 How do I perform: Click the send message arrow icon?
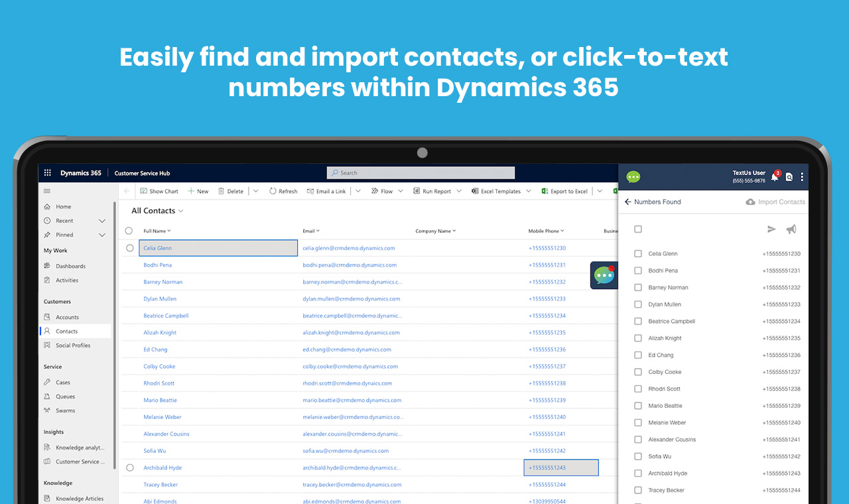pos(771,229)
